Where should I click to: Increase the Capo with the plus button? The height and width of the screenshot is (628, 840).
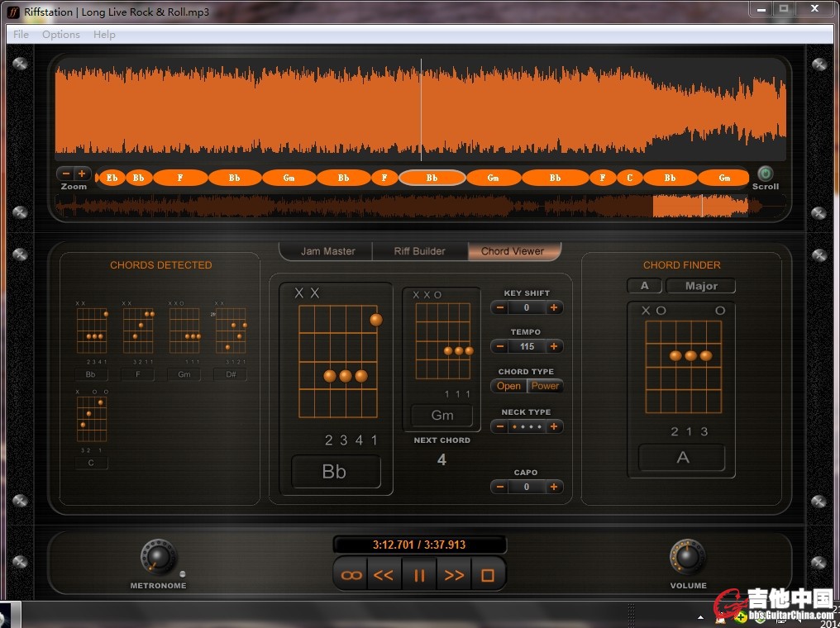point(554,487)
